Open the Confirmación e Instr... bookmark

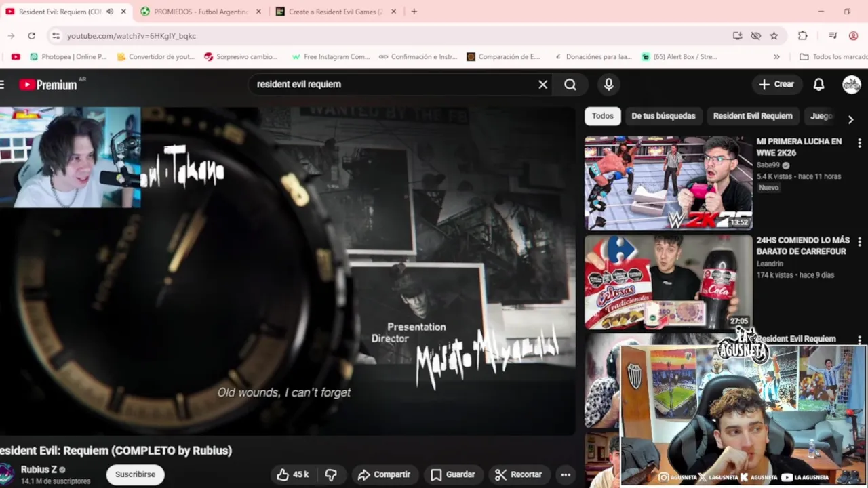coord(418,56)
